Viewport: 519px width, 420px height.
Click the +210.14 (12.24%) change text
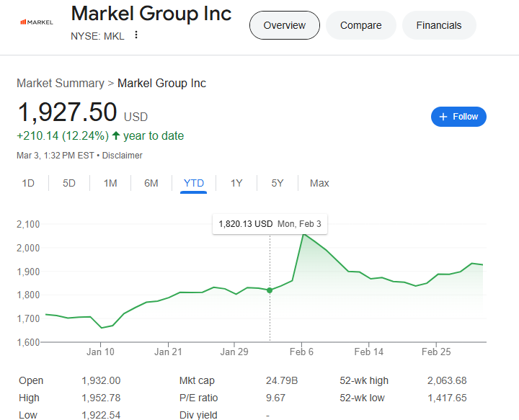[63, 136]
